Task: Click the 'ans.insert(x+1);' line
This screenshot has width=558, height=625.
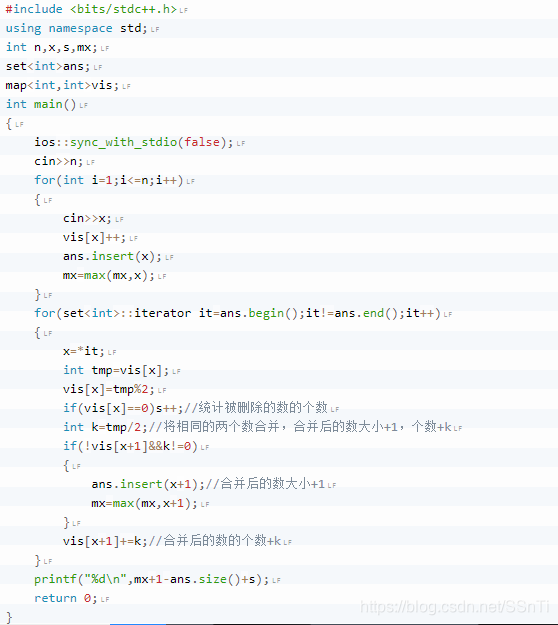Action: (x=208, y=484)
